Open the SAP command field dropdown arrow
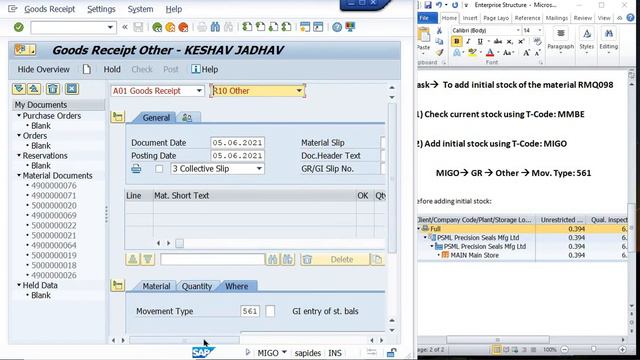The width and height of the screenshot is (640, 360). click(x=110, y=27)
